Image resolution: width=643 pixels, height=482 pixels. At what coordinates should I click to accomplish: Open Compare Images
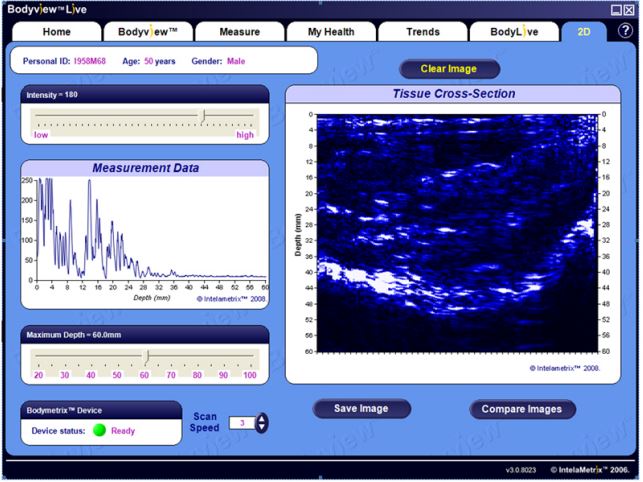(x=522, y=409)
